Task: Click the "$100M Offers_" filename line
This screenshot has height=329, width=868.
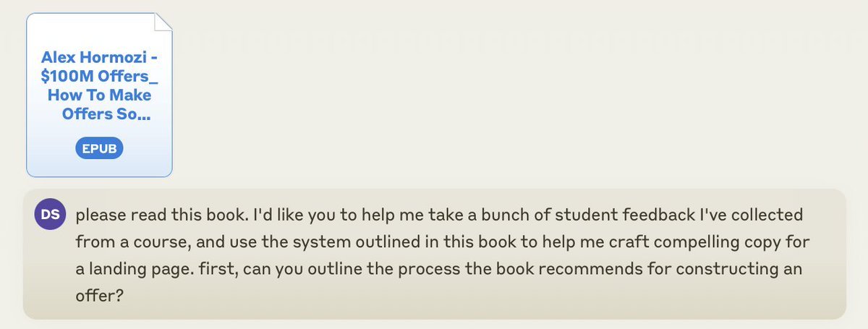Action: click(x=100, y=76)
